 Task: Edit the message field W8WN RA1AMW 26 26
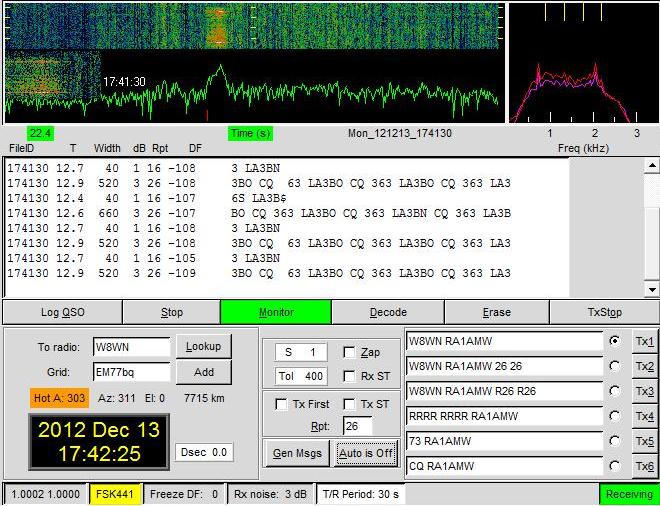point(504,366)
